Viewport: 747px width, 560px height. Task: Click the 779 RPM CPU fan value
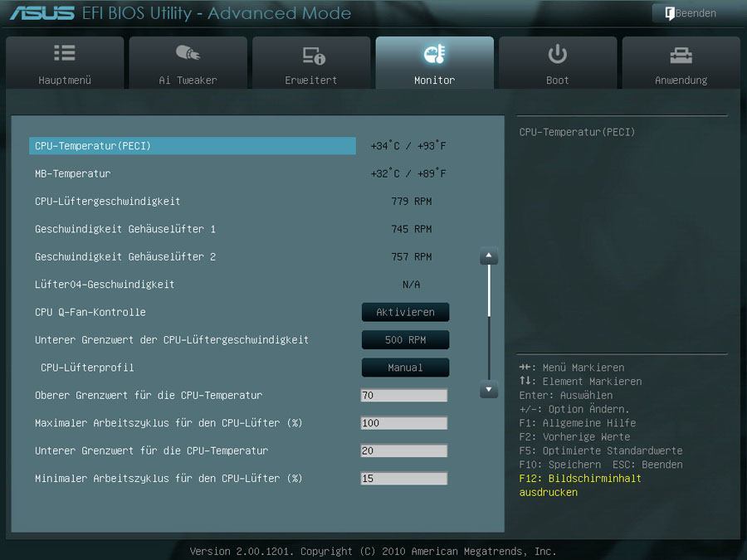pyautogui.click(x=412, y=201)
